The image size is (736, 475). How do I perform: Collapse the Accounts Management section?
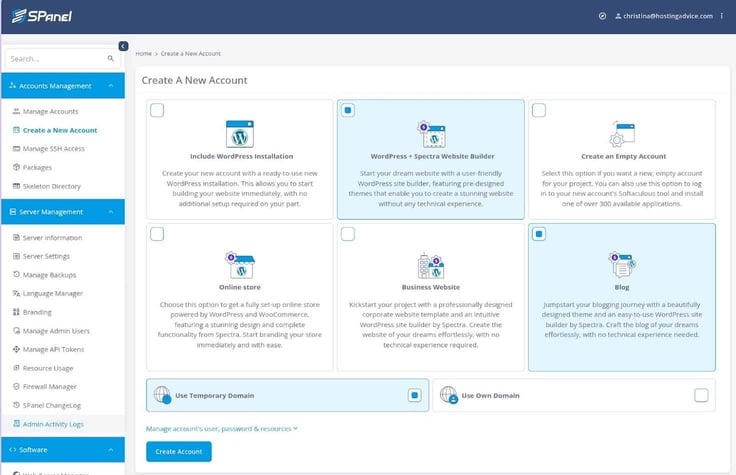click(111, 85)
